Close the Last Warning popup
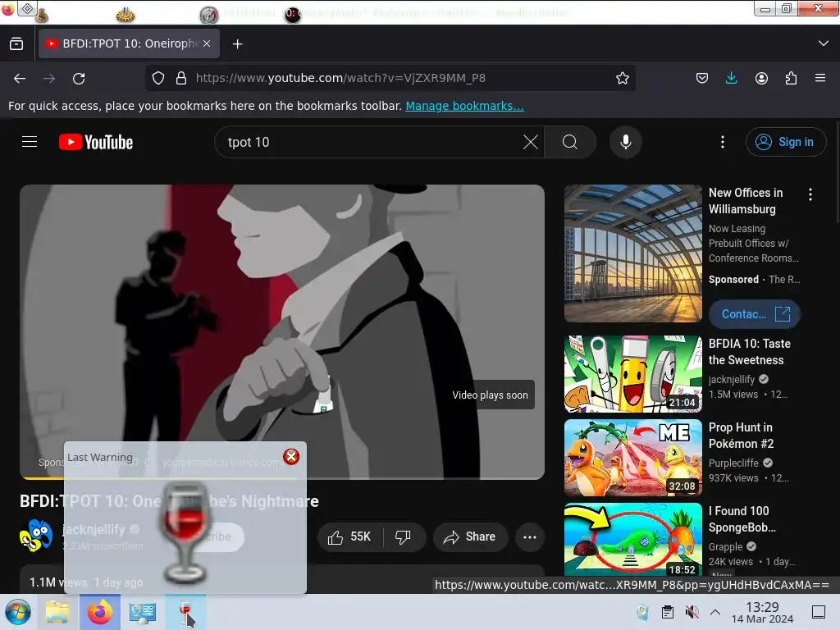 291,456
